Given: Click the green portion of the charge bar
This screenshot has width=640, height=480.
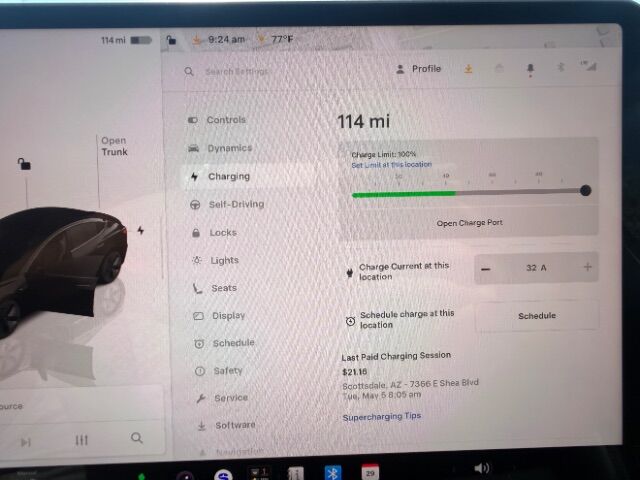Looking at the screenshot, I should point(404,194).
